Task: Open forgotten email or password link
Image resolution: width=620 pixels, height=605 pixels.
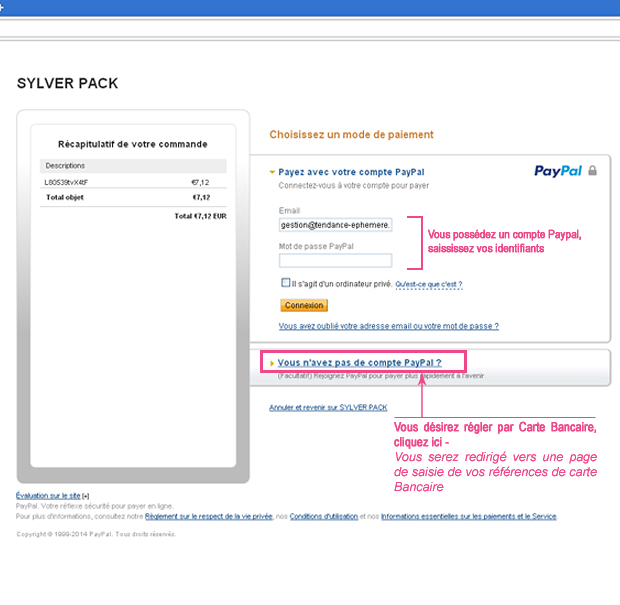Action: (389, 326)
